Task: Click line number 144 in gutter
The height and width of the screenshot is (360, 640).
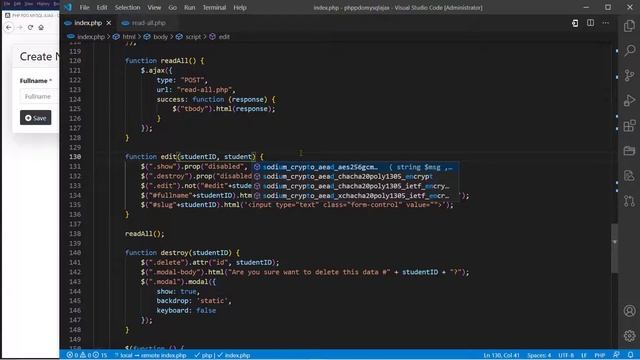Action: (75, 291)
